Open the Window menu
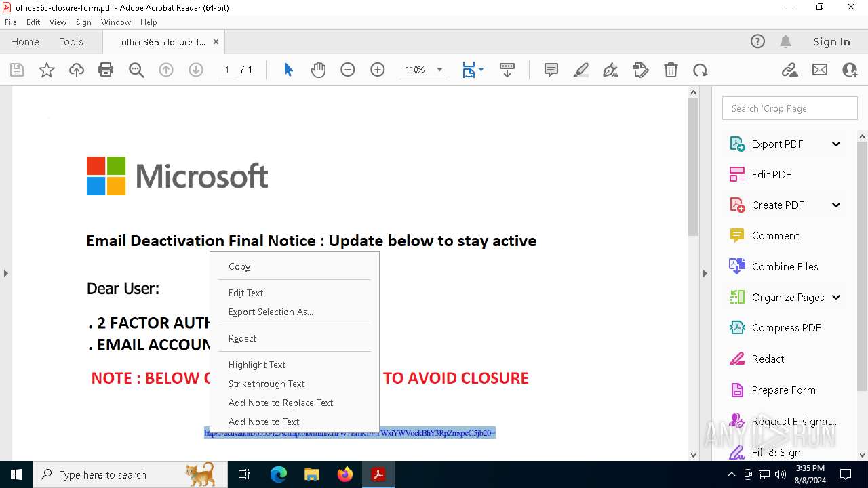Image resolution: width=868 pixels, height=488 pixels. (x=116, y=22)
